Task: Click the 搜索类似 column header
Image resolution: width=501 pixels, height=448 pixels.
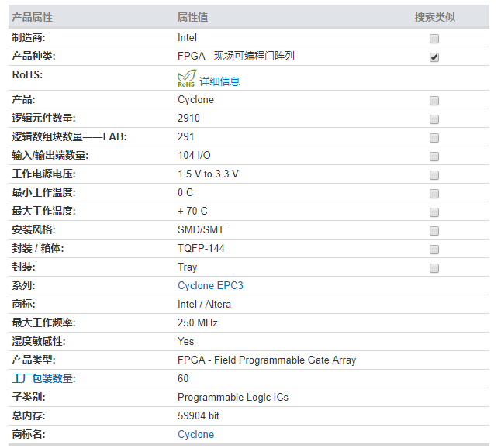Action: coord(434,17)
